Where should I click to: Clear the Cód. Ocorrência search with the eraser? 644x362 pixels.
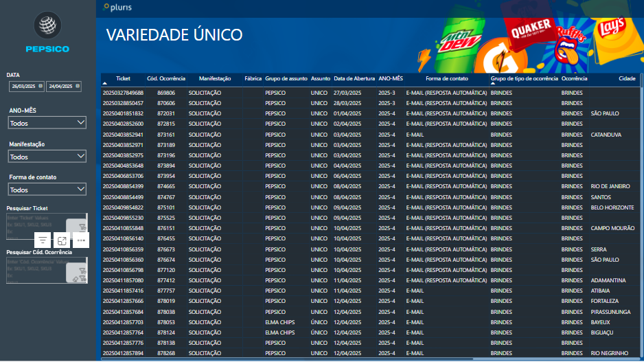coord(75,279)
